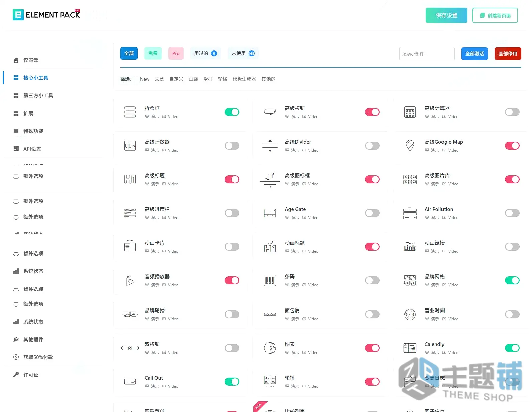Screen dimensions: 532x412
Task: Click the 高级标题 H1 icon
Action: 130,179
